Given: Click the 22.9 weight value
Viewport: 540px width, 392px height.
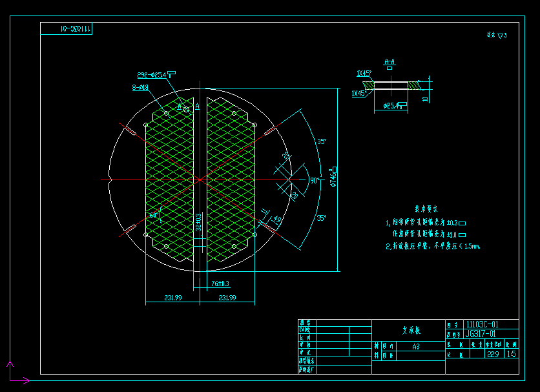Looking at the screenshot, I should pos(493,354).
